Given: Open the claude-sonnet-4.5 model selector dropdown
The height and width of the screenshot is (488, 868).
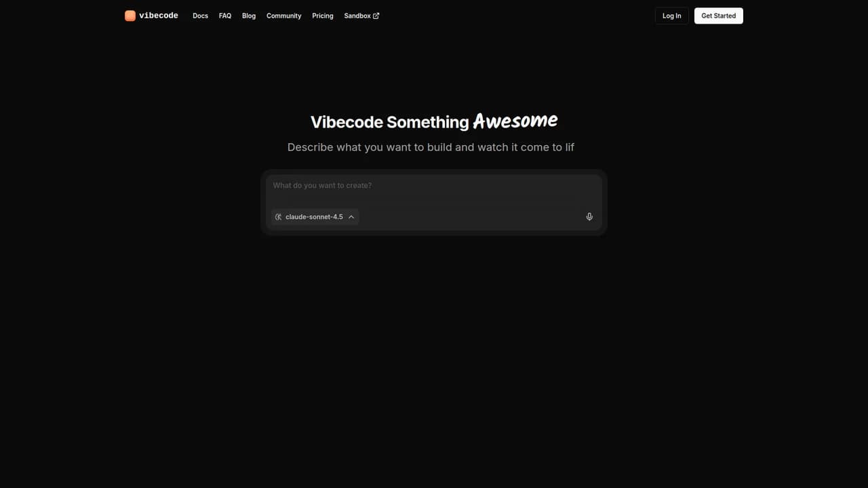Looking at the screenshot, I should tap(315, 217).
